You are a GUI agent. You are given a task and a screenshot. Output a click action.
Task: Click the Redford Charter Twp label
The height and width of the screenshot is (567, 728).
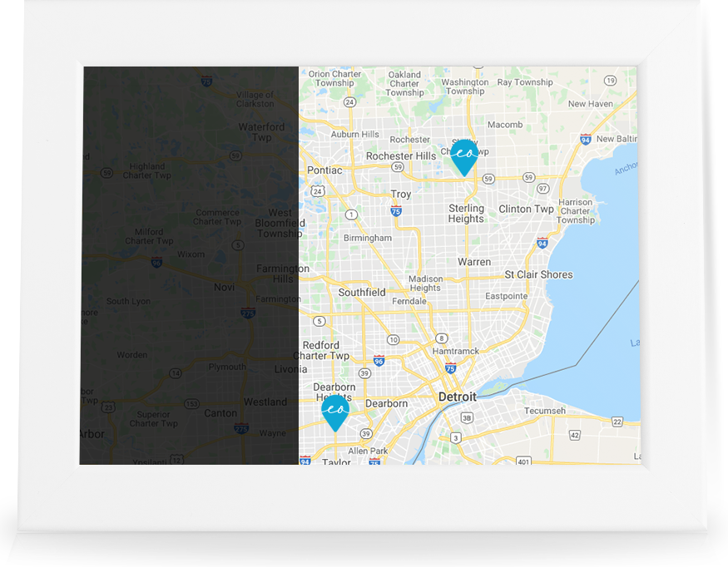coord(321,350)
